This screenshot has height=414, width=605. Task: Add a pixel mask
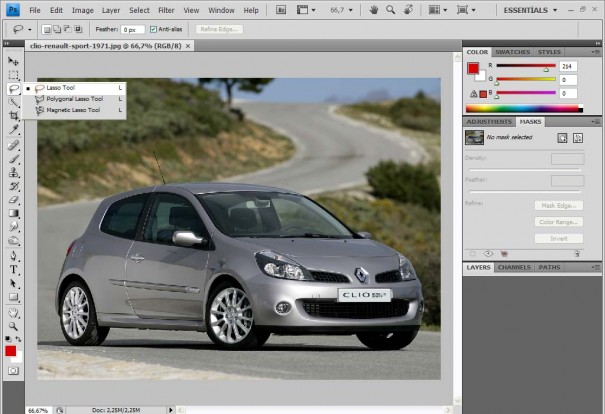click(562, 138)
